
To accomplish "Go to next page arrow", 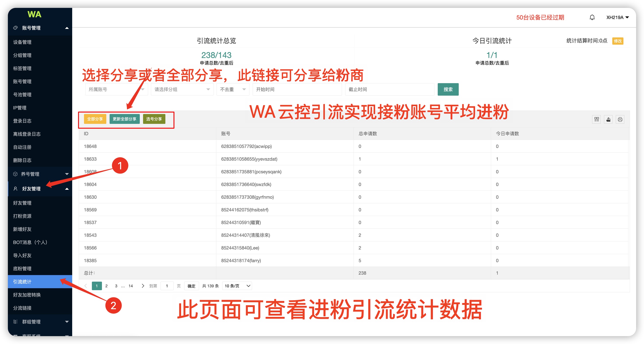I will [x=143, y=286].
